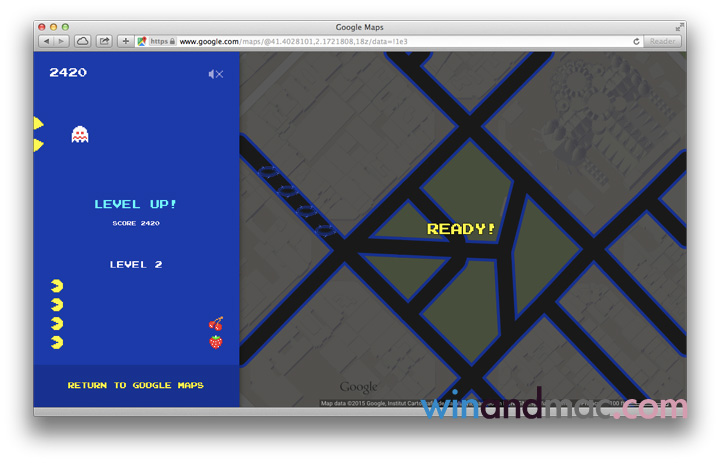The height and width of the screenshot is (463, 720).
Task: Click the red close window button
Action: 42,27
